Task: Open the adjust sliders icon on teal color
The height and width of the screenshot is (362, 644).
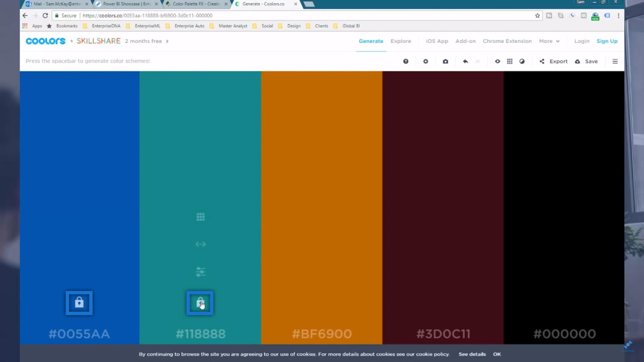Action: tap(200, 272)
